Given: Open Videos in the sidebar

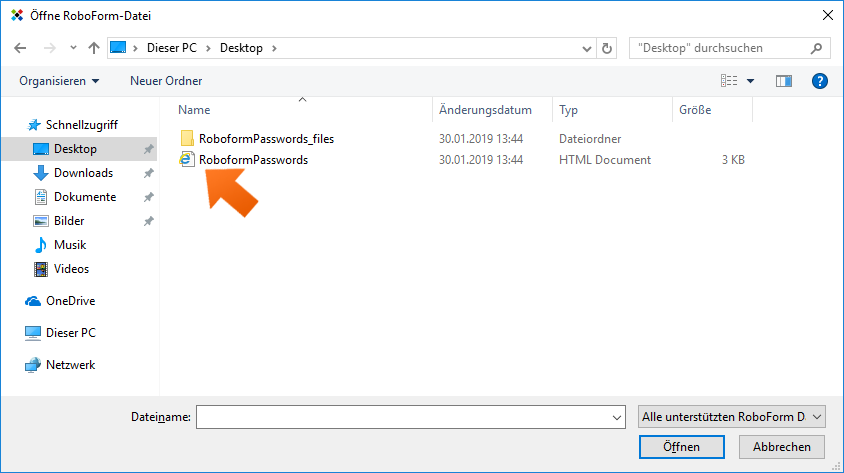Looking at the screenshot, I should 71,269.
